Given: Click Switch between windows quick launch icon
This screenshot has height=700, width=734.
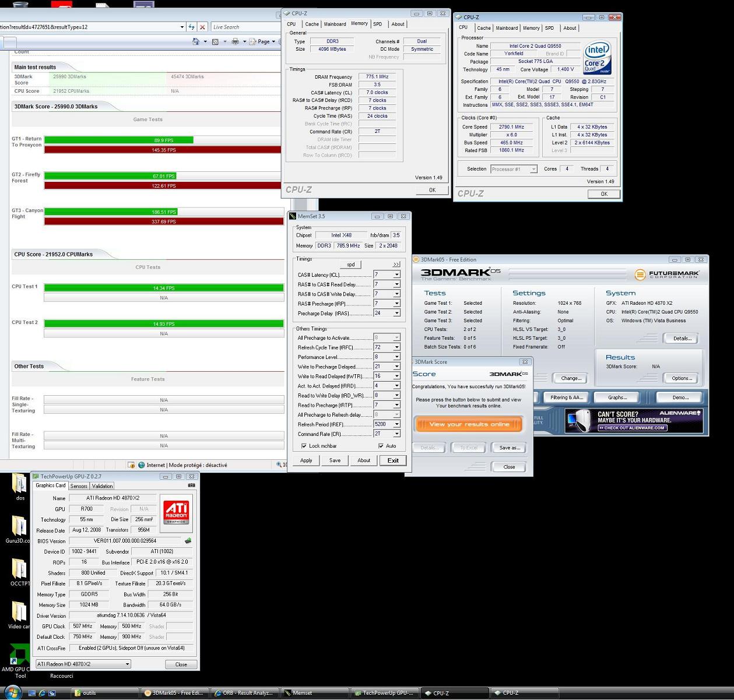Looking at the screenshot, I should (x=52, y=693).
